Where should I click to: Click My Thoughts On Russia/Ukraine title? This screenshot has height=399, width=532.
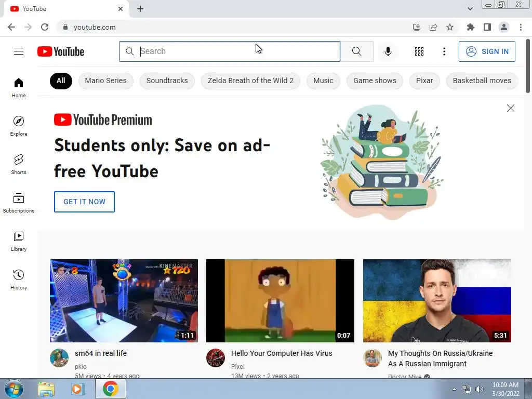point(441,358)
